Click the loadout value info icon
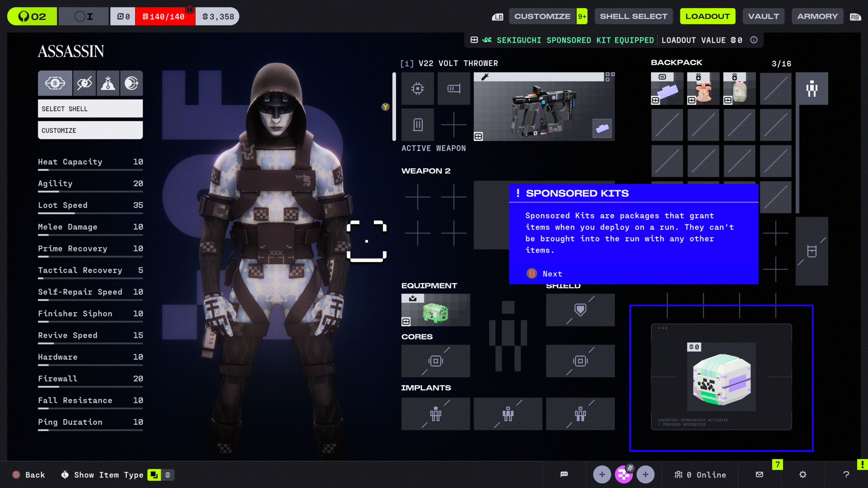The height and width of the screenshot is (488, 868). 754,40
